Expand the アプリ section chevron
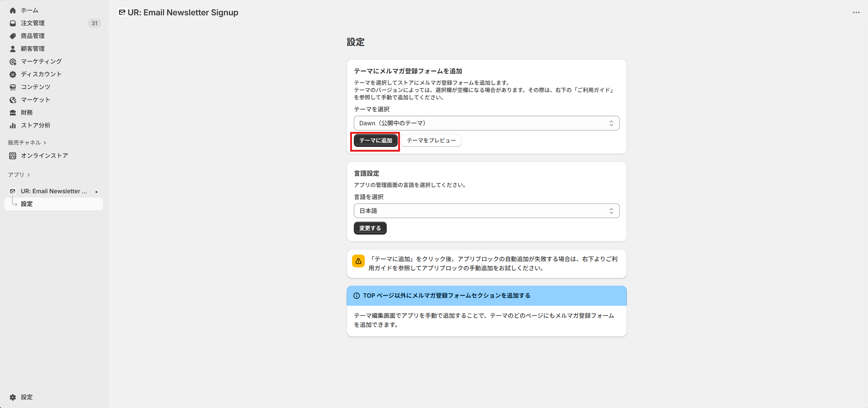 coord(28,175)
